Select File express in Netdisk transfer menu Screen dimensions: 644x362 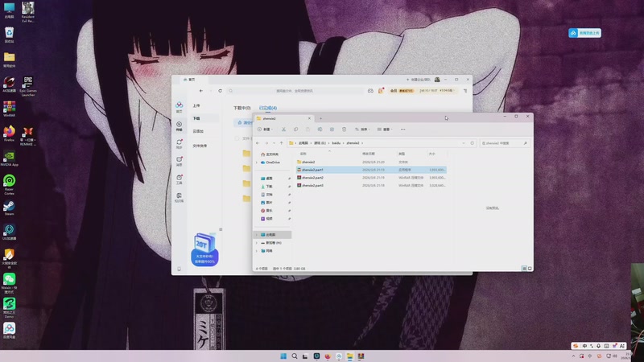tap(200, 146)
